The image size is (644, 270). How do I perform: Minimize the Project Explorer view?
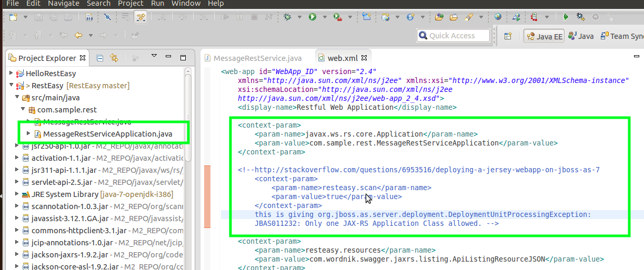coord(169,57)
